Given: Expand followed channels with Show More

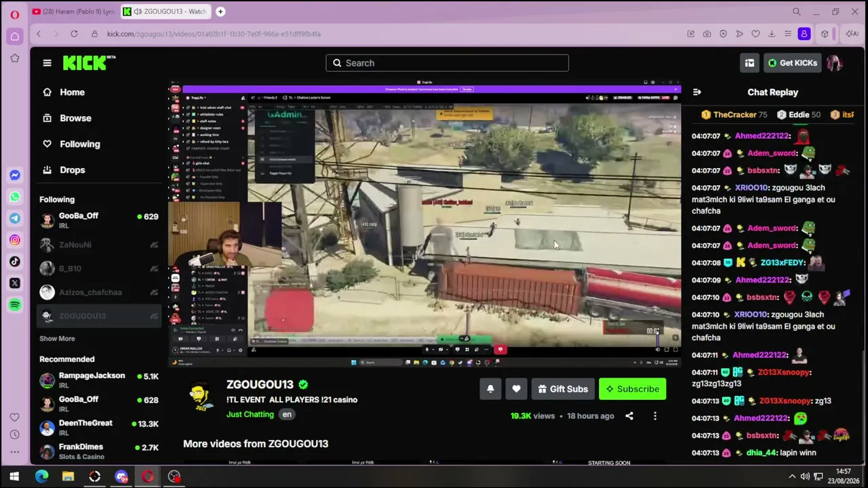Looking at the screenshot, I should click(x=57, y=338).
